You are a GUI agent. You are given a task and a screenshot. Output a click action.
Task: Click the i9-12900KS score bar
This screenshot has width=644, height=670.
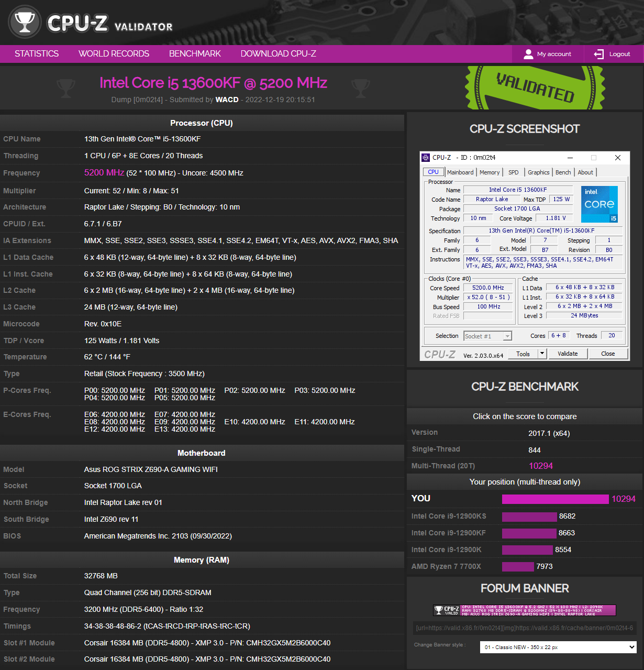pos(529,517)
